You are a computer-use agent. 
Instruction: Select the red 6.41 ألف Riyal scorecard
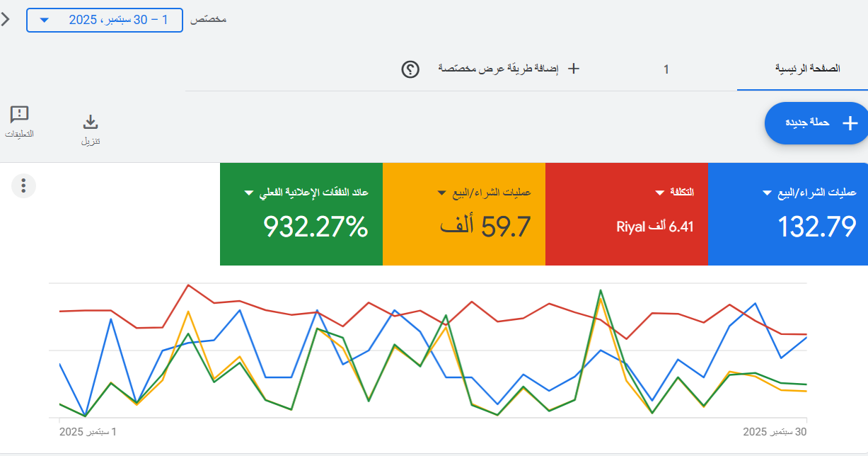627,214
